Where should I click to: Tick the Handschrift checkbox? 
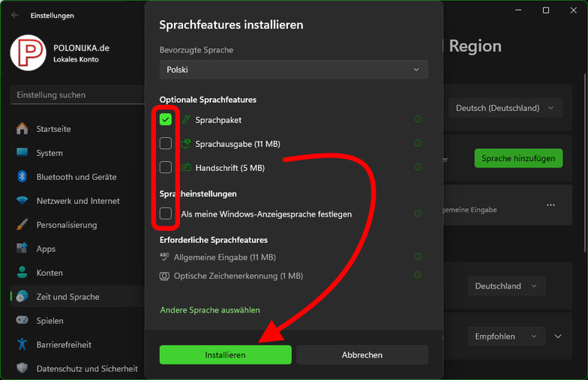click(166, 167)
